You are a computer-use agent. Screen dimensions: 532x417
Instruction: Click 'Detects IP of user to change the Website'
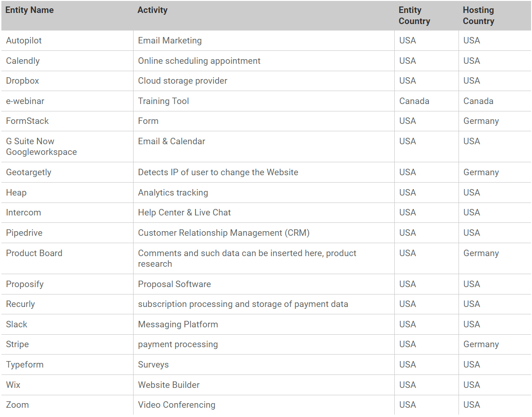[x=218, y=172]
